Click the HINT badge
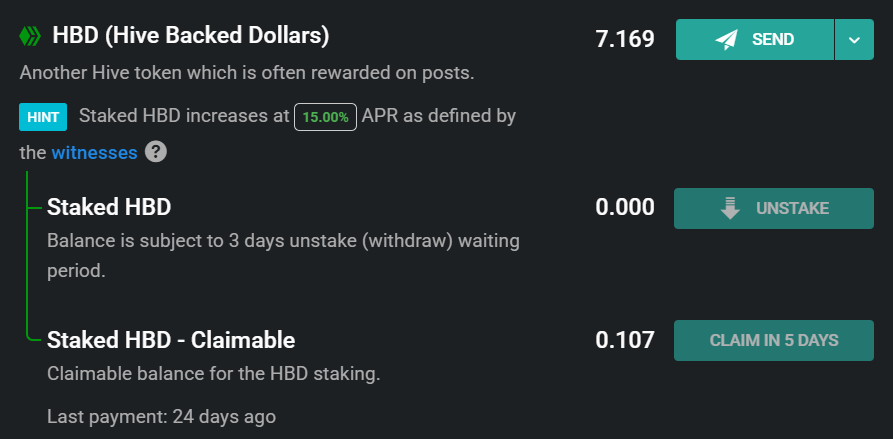 (x=42, y=116)
